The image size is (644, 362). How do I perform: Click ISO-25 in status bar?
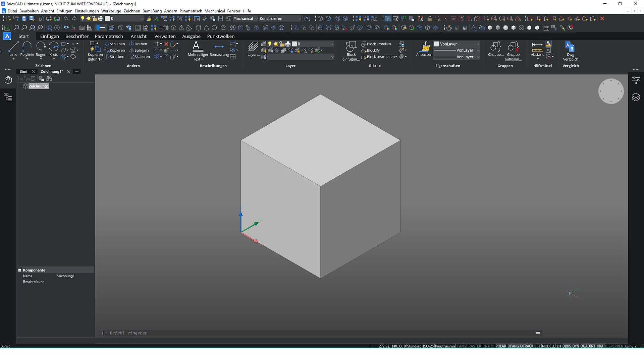click(428, 346)
